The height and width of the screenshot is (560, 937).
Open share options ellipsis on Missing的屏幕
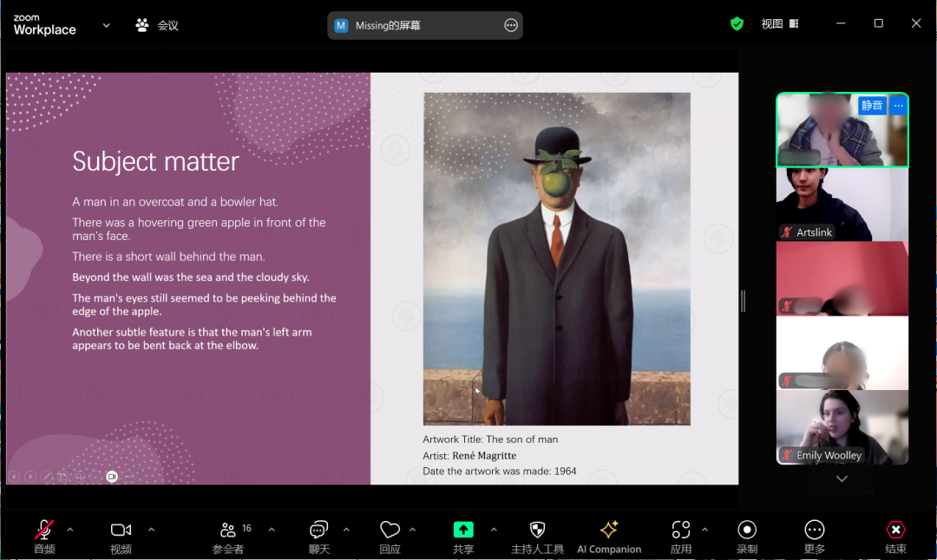click(x=511, y=26)
